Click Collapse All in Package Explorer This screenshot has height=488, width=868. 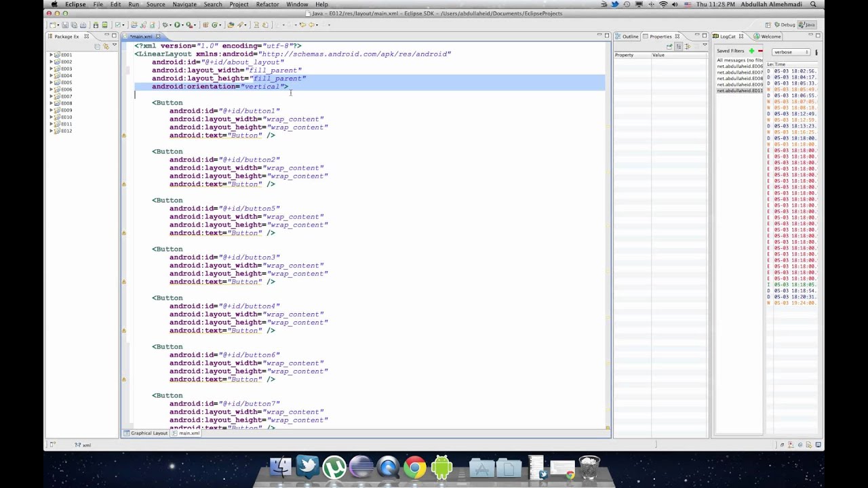(x=97, y=46)
